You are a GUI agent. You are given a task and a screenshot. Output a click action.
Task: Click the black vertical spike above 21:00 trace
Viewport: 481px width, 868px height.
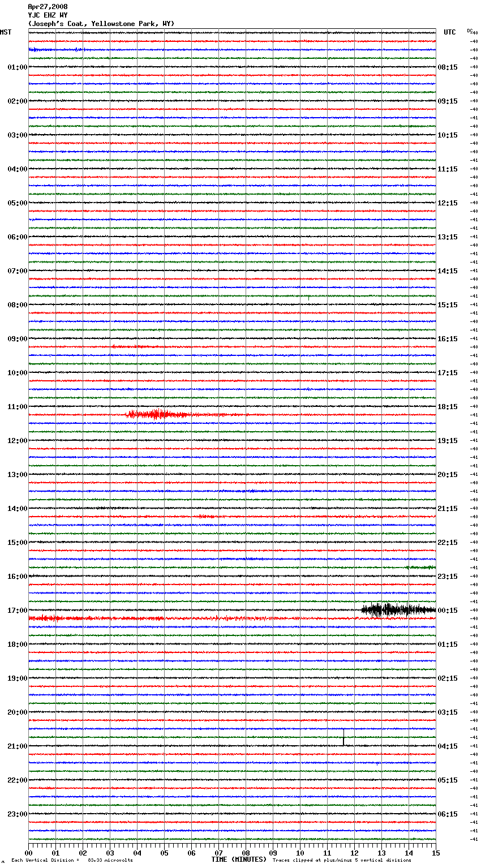(343, 737)
